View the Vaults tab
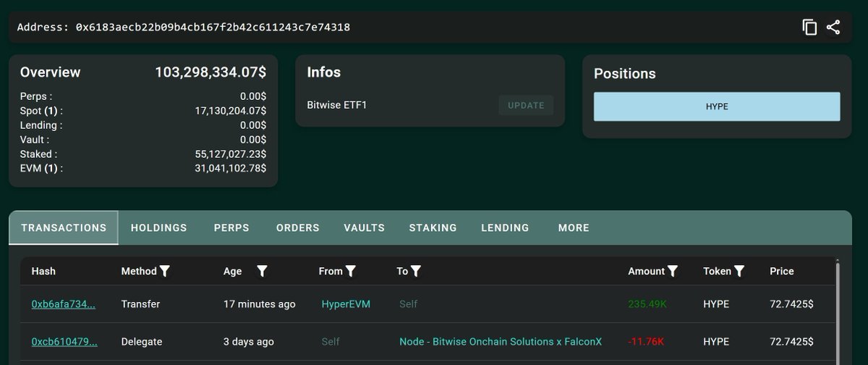Viewport: 868px width, 365px height. tap(364, 227)
